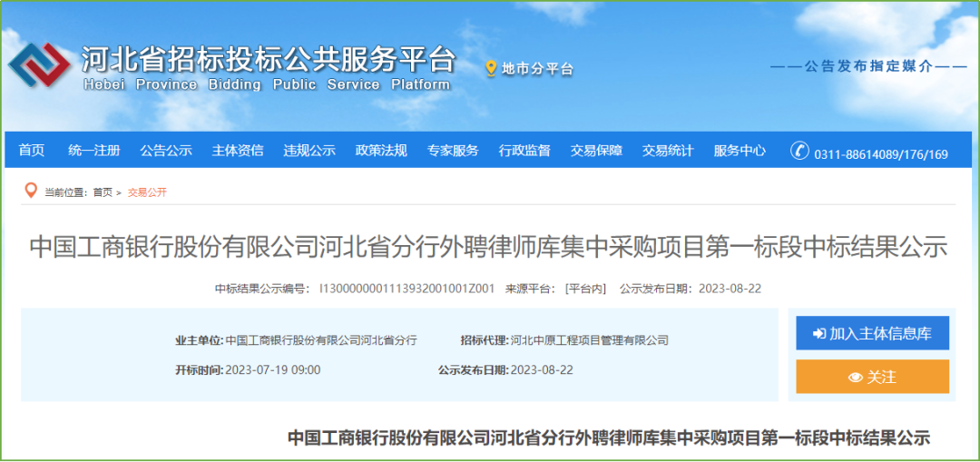Go to 首页 in the navigation bar
Screen dimensions: 980x462
32,150
